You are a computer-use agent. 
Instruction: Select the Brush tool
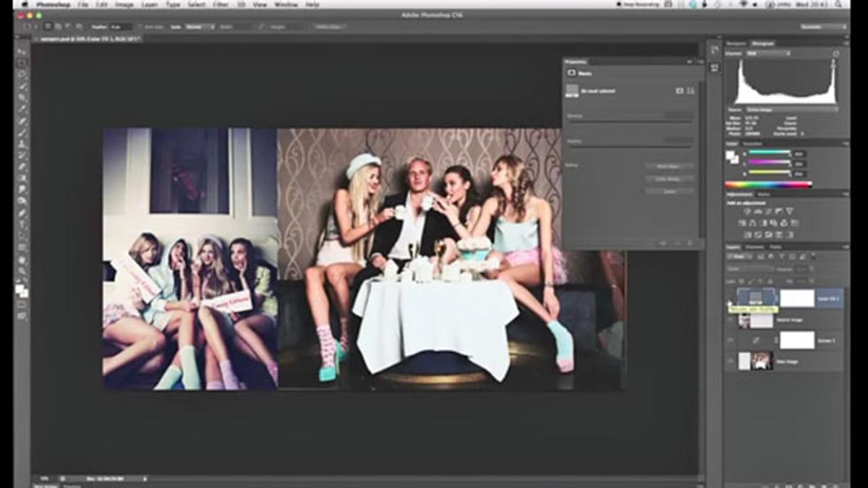[x=22, y=132]
